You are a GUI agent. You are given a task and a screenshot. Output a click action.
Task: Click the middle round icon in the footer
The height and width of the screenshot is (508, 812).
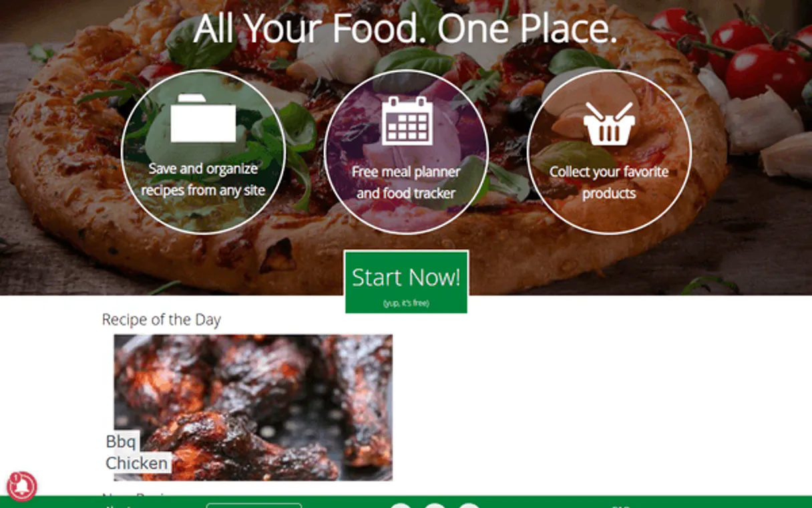[x=435, y=506]
